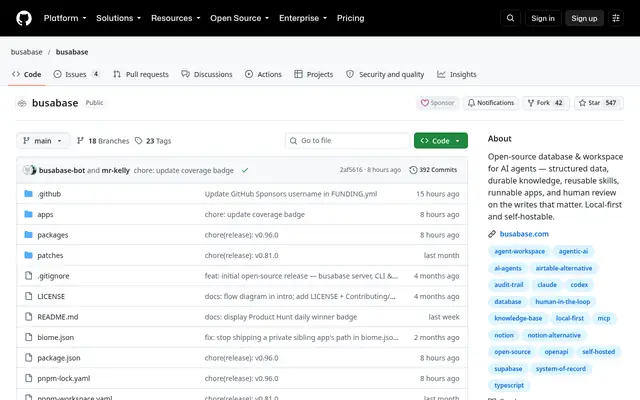This screenshot has width=640, height=400.
Task: Select the airtable-alternative topic tag
Action: pyautogui.click(x=564, y=268)
